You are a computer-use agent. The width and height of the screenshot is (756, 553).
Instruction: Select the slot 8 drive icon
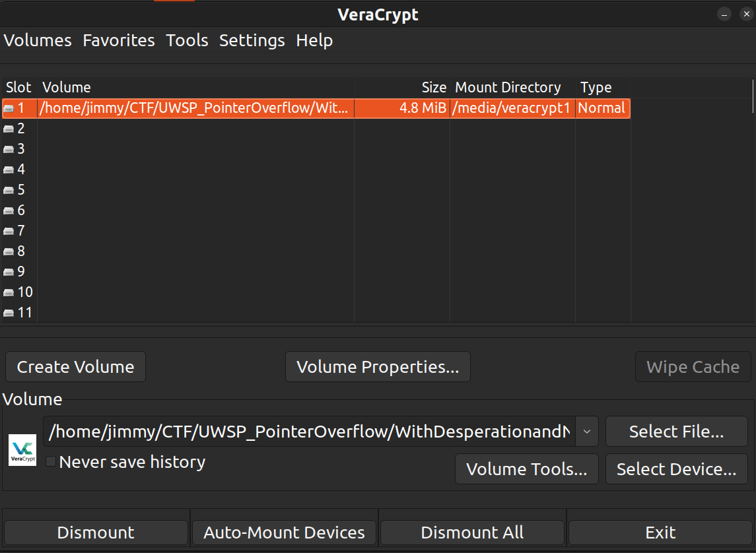point(9,251)
